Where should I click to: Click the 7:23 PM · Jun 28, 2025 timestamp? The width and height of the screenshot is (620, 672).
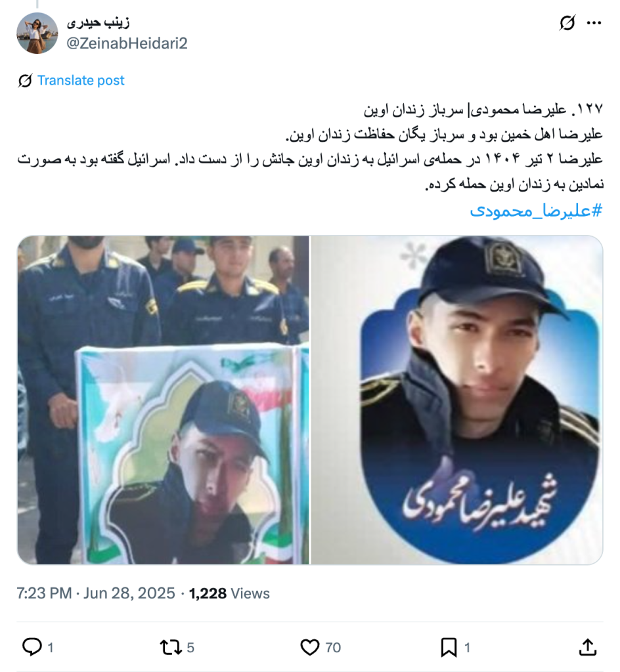tap(96, 593)
